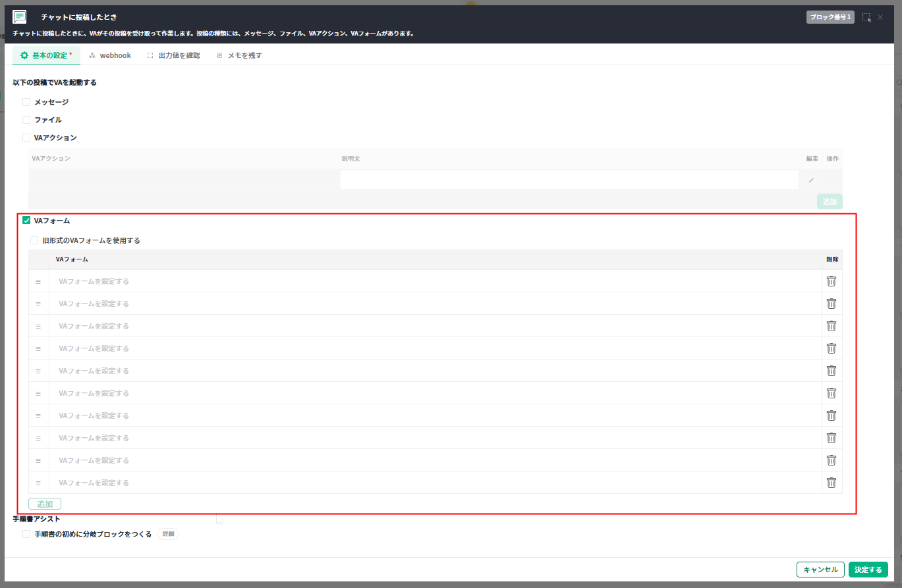Viewport: 902px width, 588px height.
Task: Uncheck the VAフォーム checkbox
Action: [x=26, y=221]
